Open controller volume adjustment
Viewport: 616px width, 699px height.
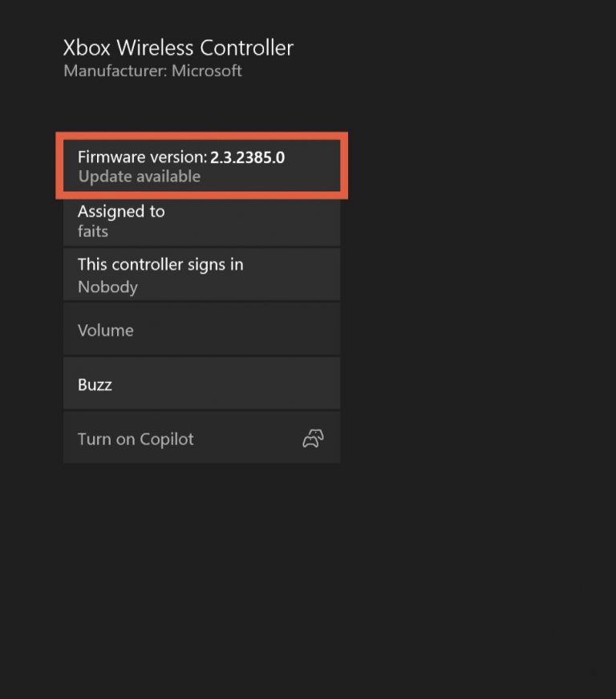(x=201, y=329)
